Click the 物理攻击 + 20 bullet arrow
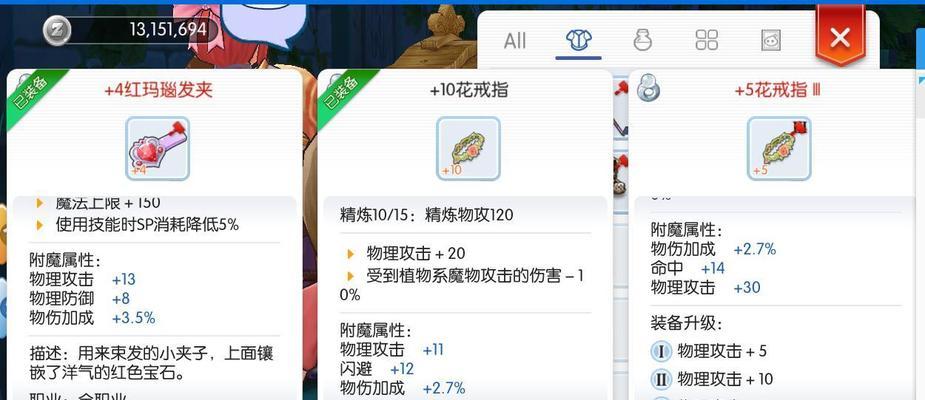925x400 pixels. tap(351, 254)
